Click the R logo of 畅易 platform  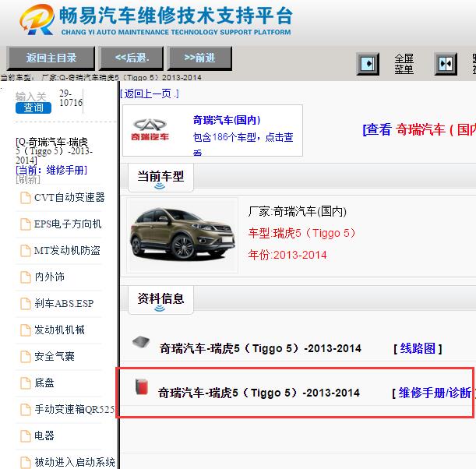(37, 19)
